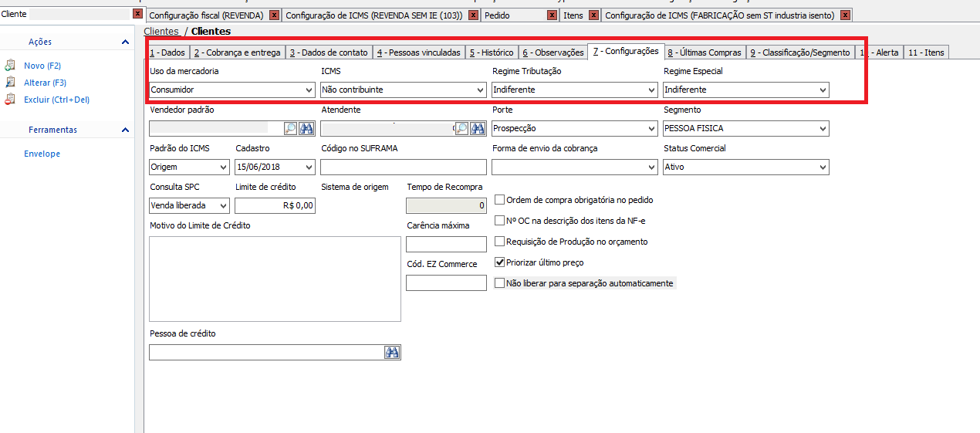This screenshot has width=980, height=433.
Task: Click Limite de crédito field
Action: coord(275,206)
